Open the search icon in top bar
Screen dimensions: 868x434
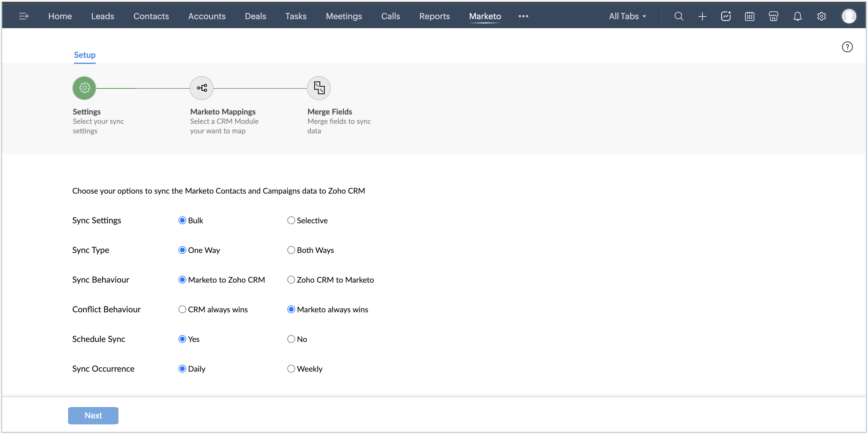pos(679,16)
